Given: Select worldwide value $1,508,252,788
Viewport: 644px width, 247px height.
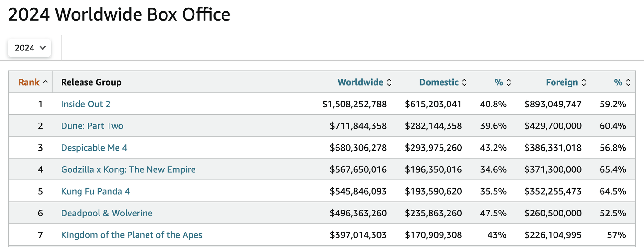Looking at the screenshot, I should [355, 104].
